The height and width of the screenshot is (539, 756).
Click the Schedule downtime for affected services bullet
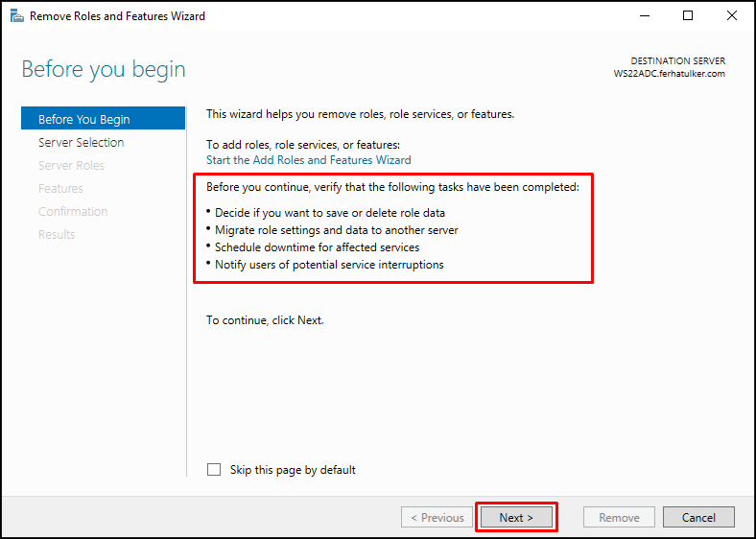click(x=317, y=247)
